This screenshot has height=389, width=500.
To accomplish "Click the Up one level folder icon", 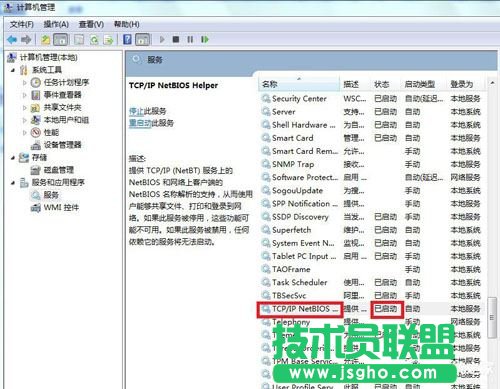I will 46,40.
